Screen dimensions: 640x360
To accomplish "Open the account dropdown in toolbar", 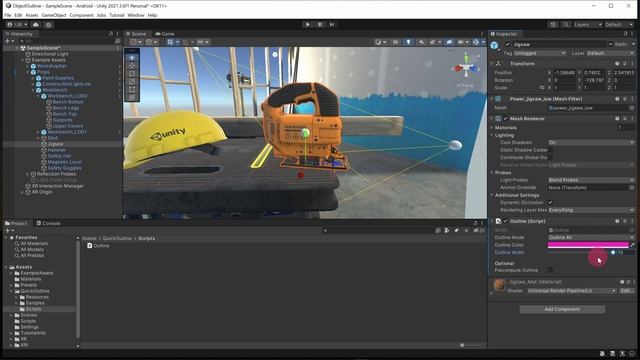I will [17, 24].
